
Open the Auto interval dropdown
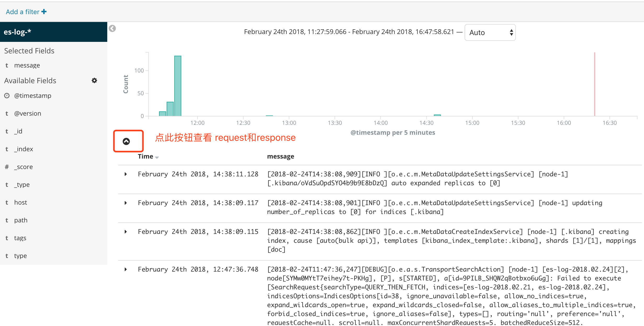[490, 32]
